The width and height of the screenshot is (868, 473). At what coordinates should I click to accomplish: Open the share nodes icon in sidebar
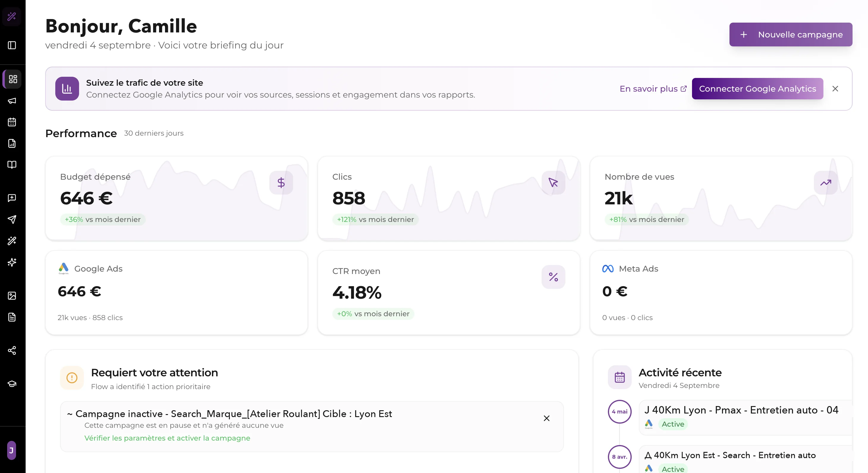[12, 351]
